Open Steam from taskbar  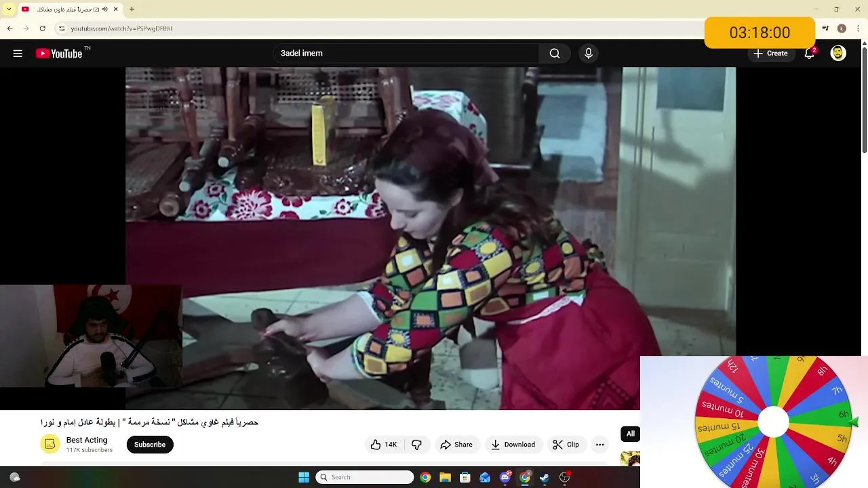tap(544, 477)
